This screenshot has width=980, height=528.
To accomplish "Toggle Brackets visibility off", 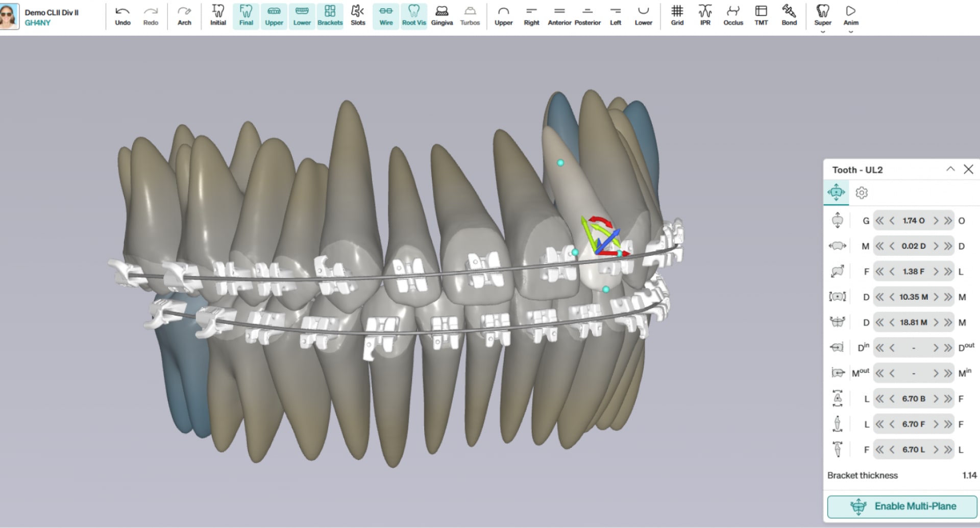I will [330, 15].
